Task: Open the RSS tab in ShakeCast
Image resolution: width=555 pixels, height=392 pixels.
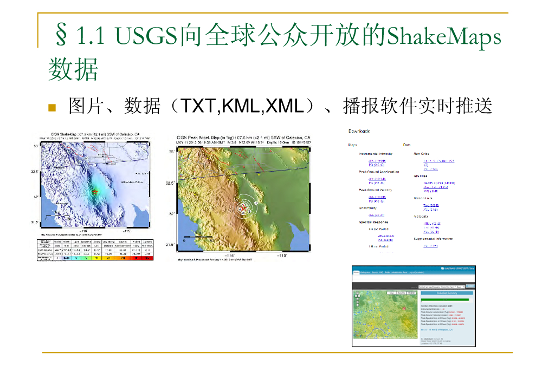Action: pos(381,272)
